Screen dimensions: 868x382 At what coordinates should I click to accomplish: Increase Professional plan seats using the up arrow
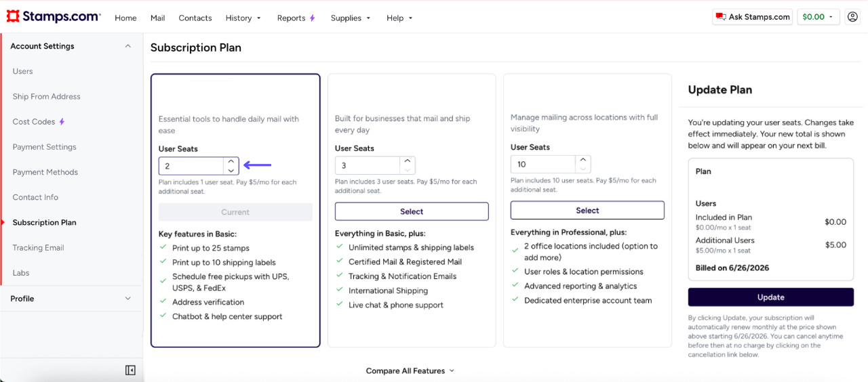pyautogui.click(x=407, y=161)
